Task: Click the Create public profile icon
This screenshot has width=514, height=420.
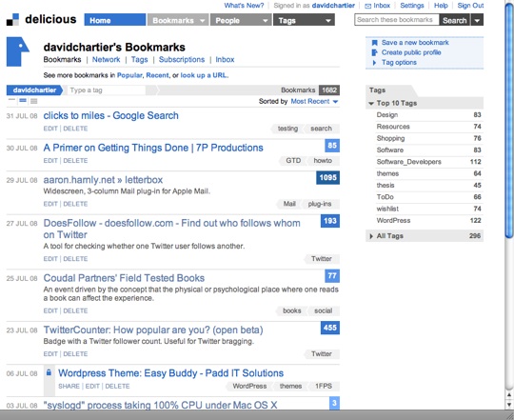Action: point(374,52)
